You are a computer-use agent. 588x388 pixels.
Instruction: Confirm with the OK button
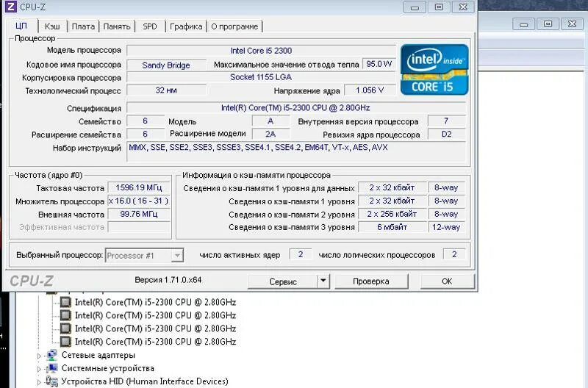click(447, 281)
